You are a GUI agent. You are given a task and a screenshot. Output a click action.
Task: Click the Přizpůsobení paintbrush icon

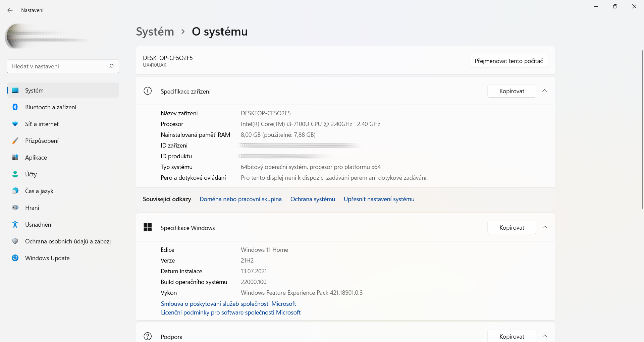pos(15,140)
